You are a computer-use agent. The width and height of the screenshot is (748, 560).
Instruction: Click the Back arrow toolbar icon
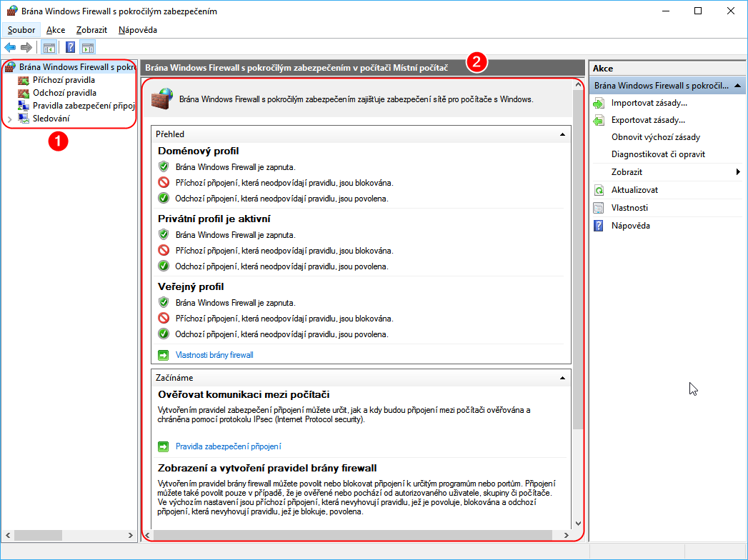click(x=10, y=47)
